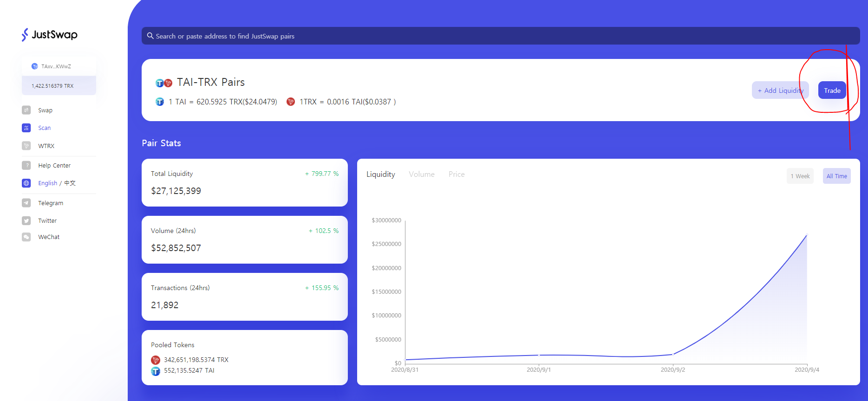Click the search magnifier icon
Viewport: 868px width, 401px height.
click(150, 36)
